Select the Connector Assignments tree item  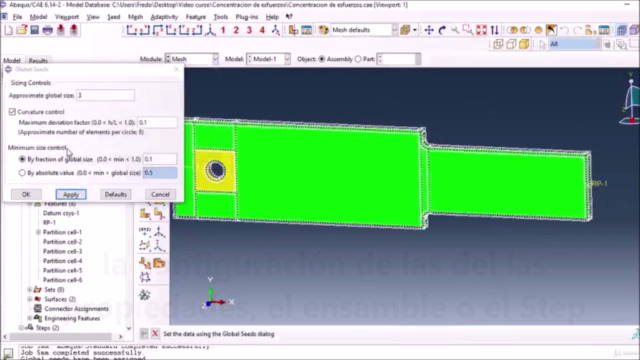[76, 309]
